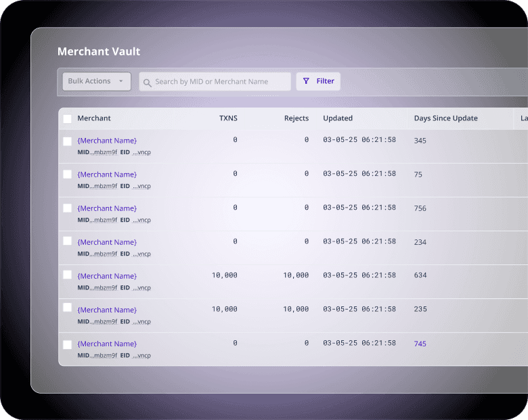Toggle the select-all checkbox in table header
The width and height of the screenshot is (528, 420).
tap(67, 119)
